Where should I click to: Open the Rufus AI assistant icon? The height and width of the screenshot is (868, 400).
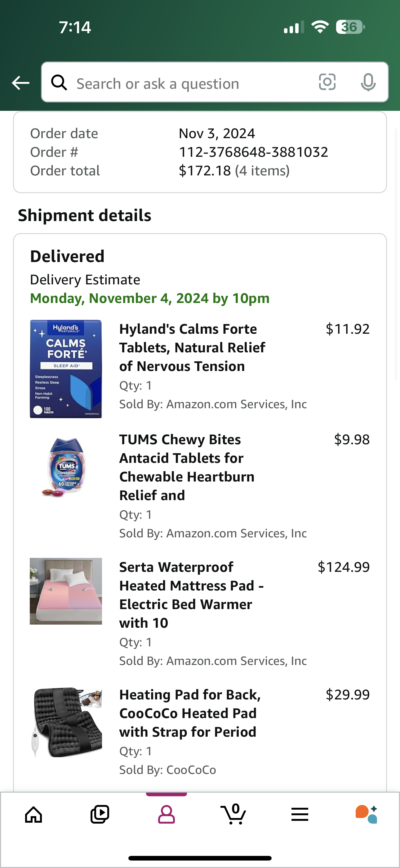coord(366,814)
